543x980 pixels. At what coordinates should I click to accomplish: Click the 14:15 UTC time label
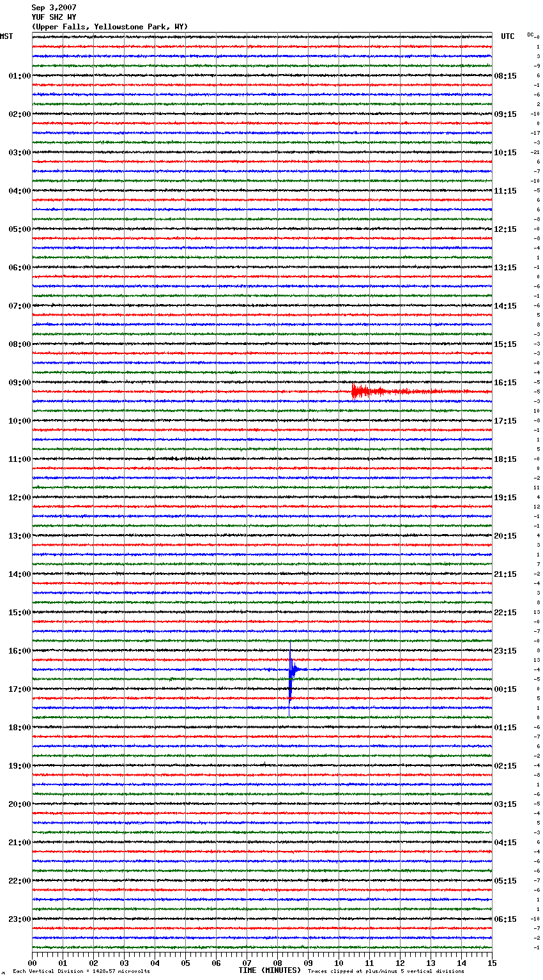(505, 306)
